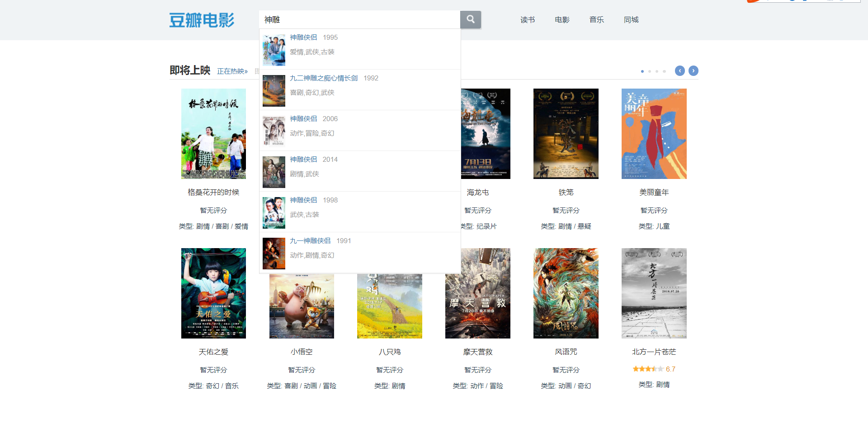Go to next carousel page arrow

pyautogui.click(x=693, y=71)
